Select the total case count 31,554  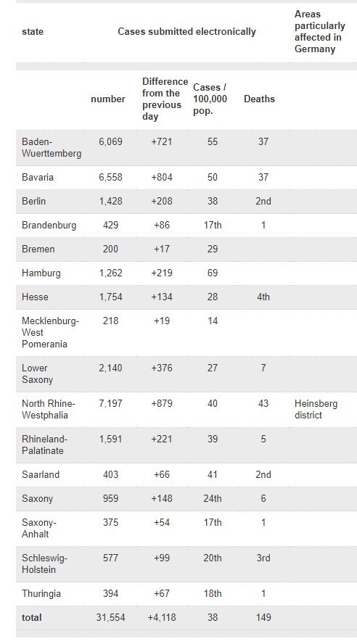click(110, 618)
